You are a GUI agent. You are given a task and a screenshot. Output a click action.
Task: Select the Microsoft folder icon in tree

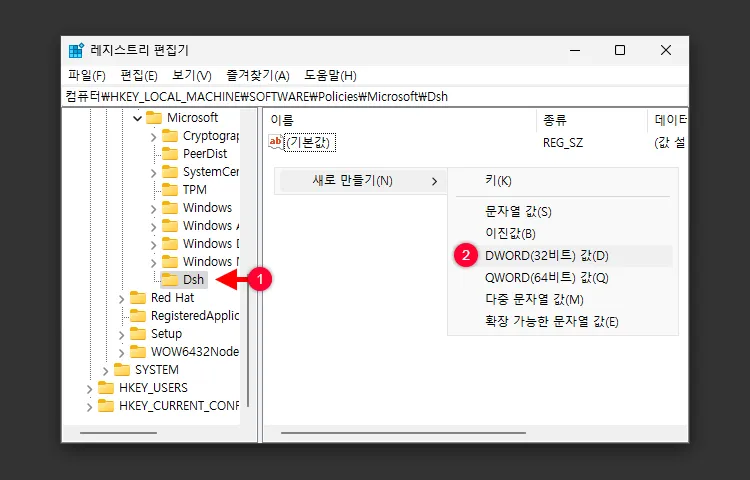[154, 118]
